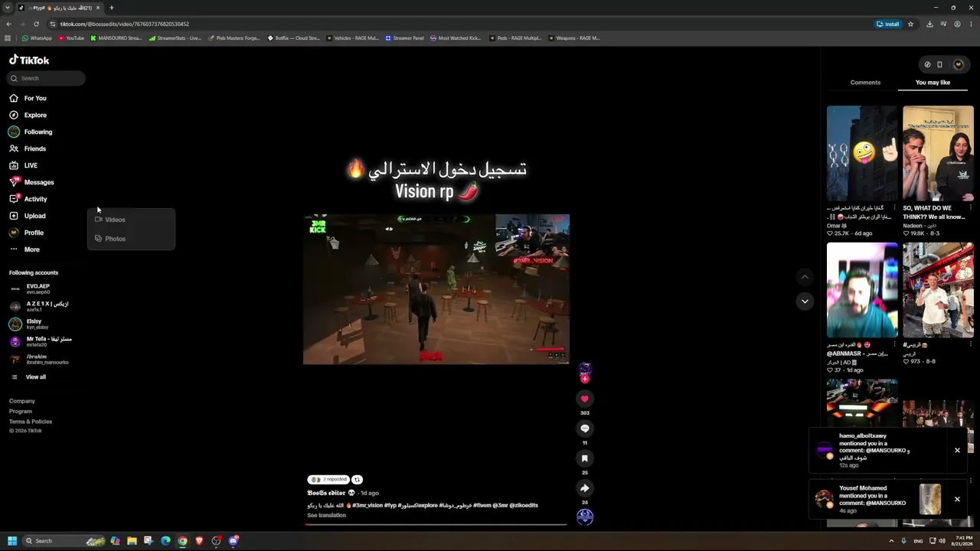Click the #3mr_vision hashtag
The image size is (980, 551).
[x=367, y=506]
